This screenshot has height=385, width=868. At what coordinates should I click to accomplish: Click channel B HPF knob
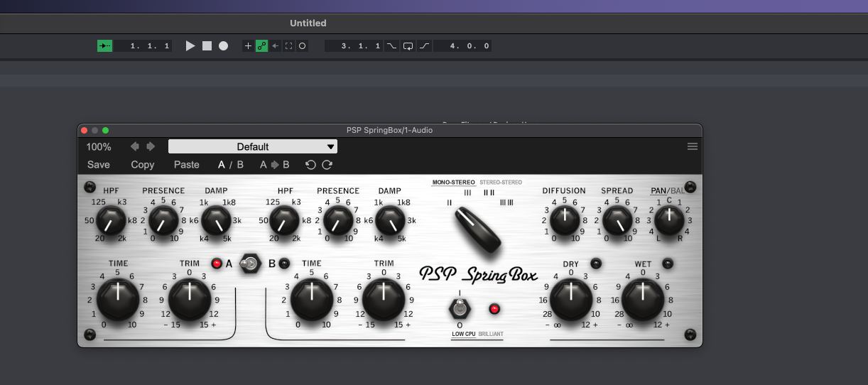point(285,222)
